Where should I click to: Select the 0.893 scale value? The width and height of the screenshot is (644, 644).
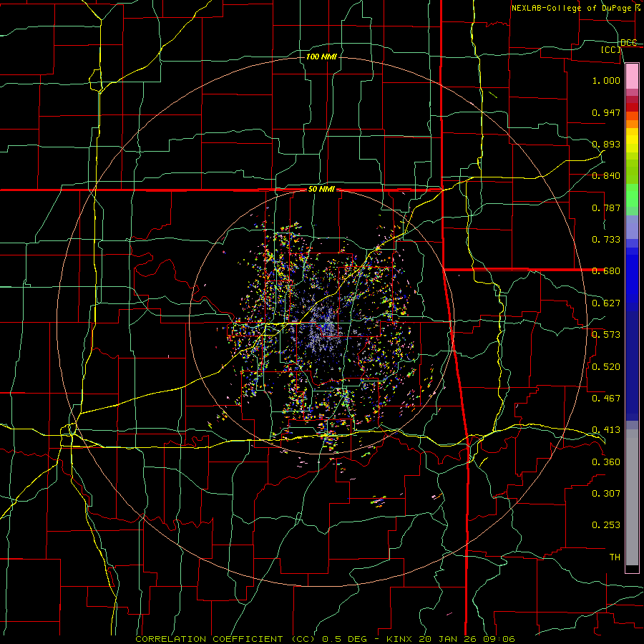pos(606,144)
